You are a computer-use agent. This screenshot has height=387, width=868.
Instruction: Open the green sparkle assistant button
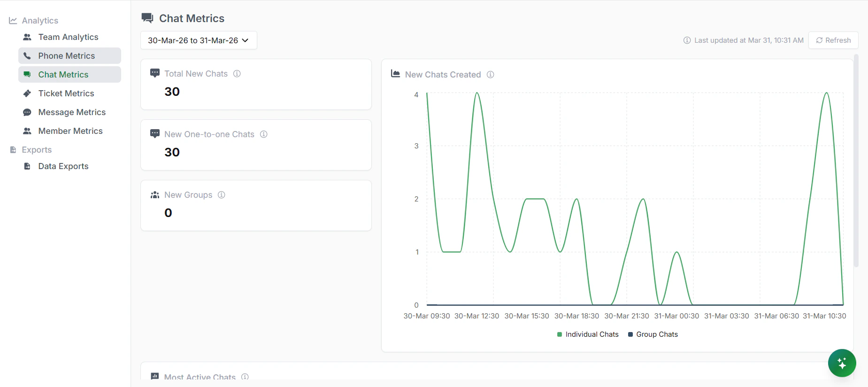(x=842, y=363)
